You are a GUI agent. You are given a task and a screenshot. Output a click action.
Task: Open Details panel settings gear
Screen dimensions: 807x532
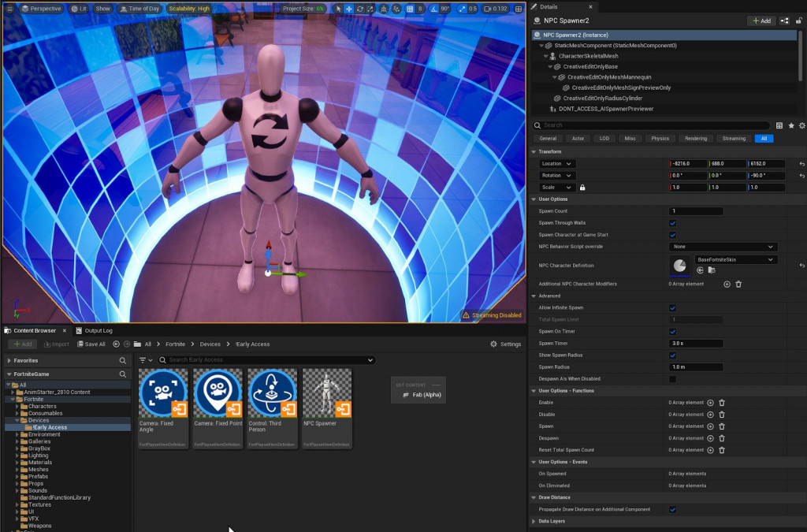click(801, 125)
